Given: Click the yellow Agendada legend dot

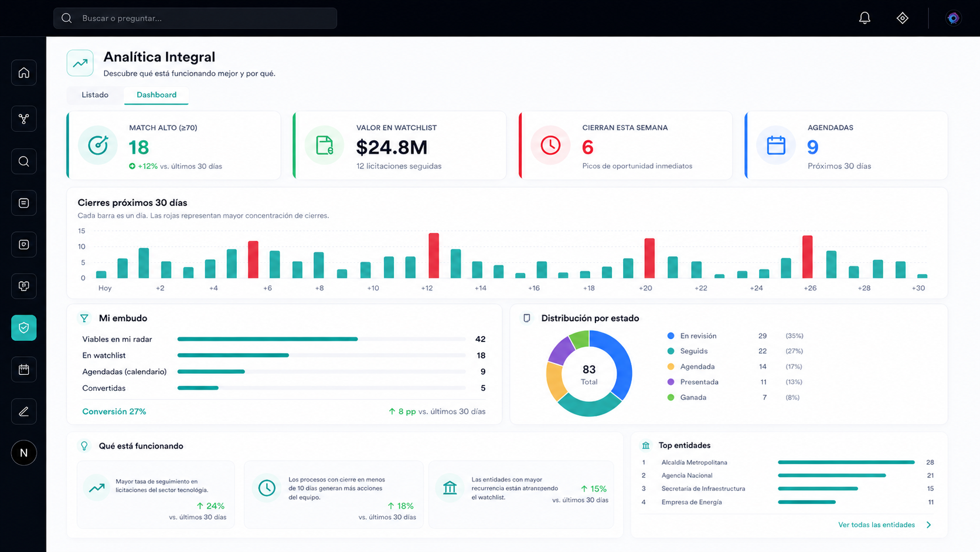Looking at the screenshot, I should pos(671,367).
